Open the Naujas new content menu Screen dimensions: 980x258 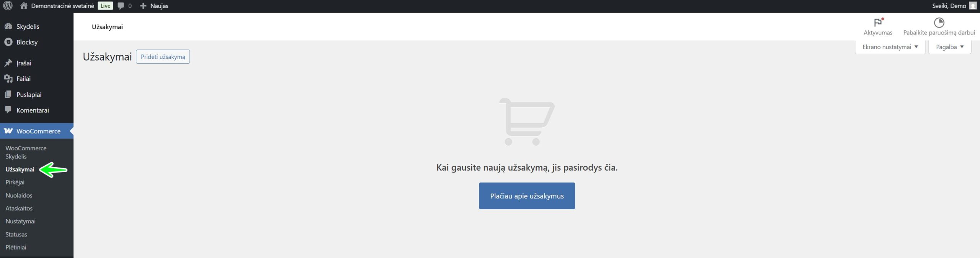point(154,6)
